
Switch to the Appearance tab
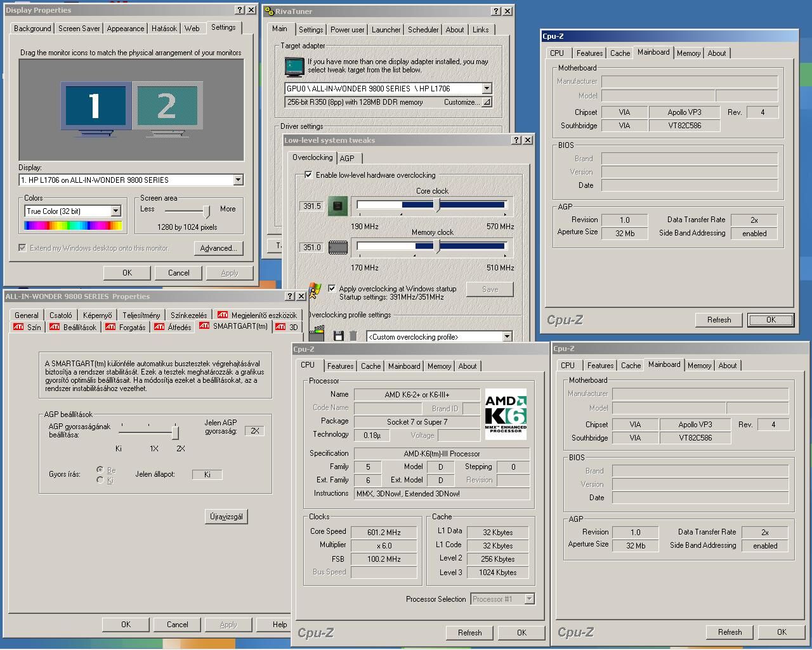(126, 29)
